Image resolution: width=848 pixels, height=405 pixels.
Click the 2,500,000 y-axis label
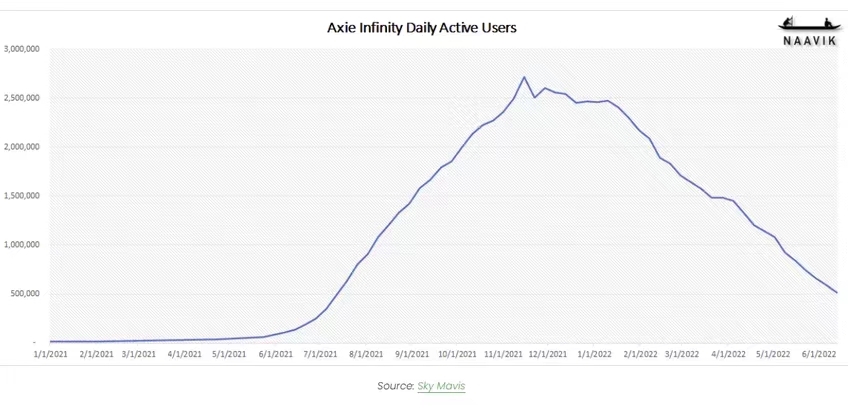coord(22,98)
